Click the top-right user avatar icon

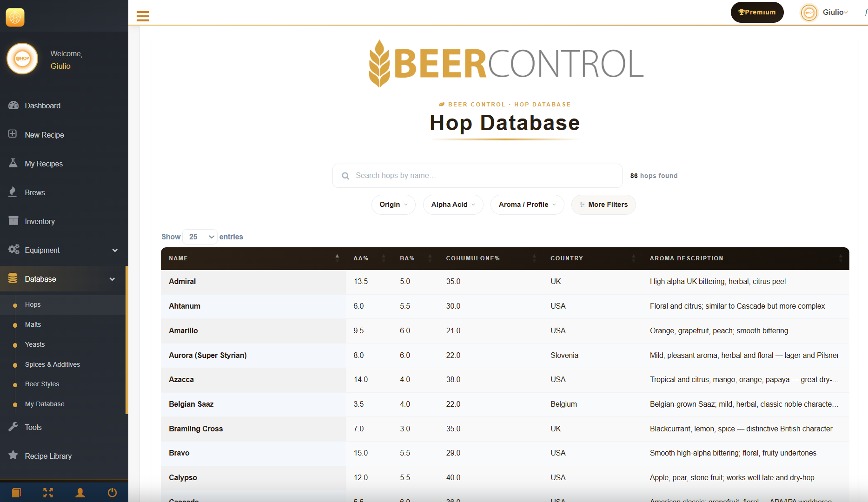809,13
